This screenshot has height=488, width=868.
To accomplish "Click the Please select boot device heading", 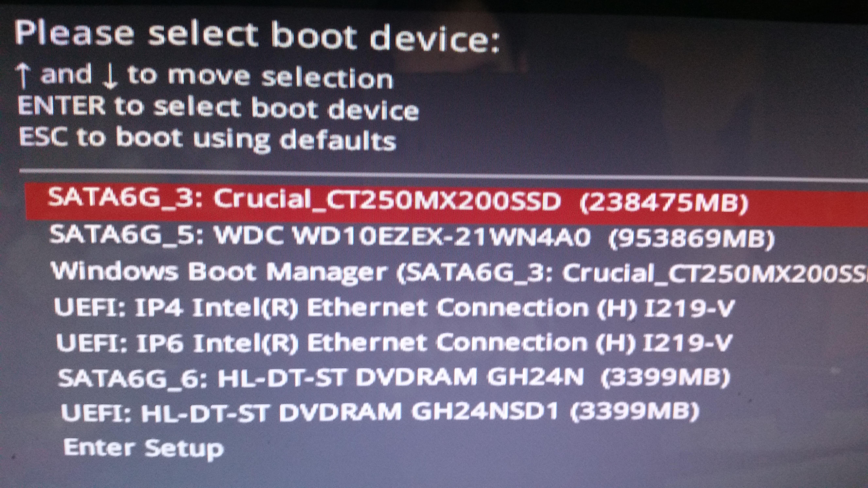I will 257,36.
